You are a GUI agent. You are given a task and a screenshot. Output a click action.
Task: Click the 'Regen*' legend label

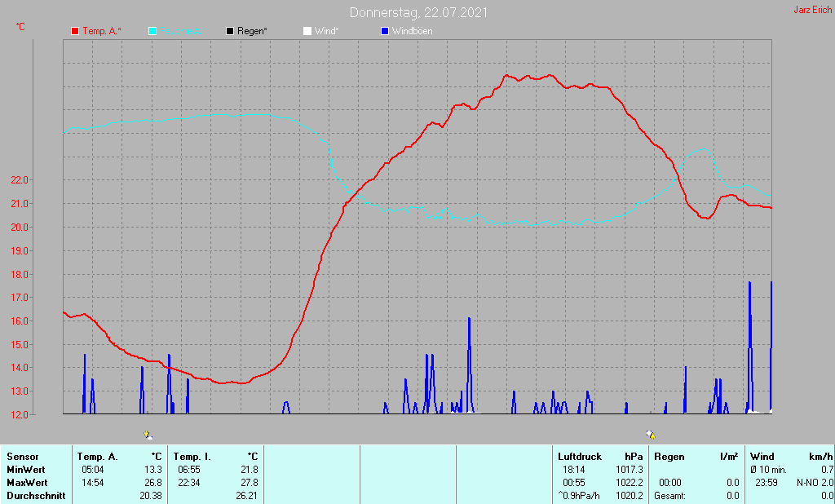point(252,31)
